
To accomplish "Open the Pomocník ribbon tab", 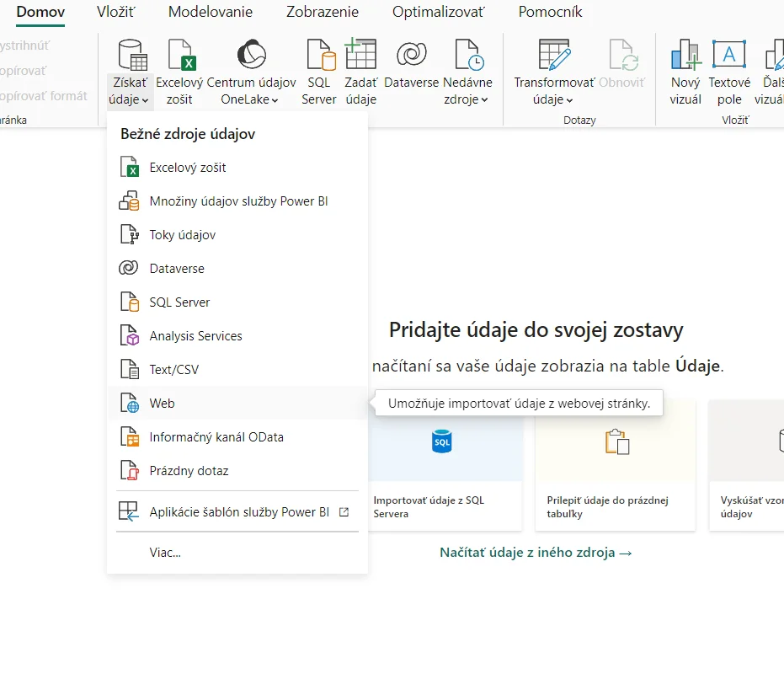I will (550, 12).
